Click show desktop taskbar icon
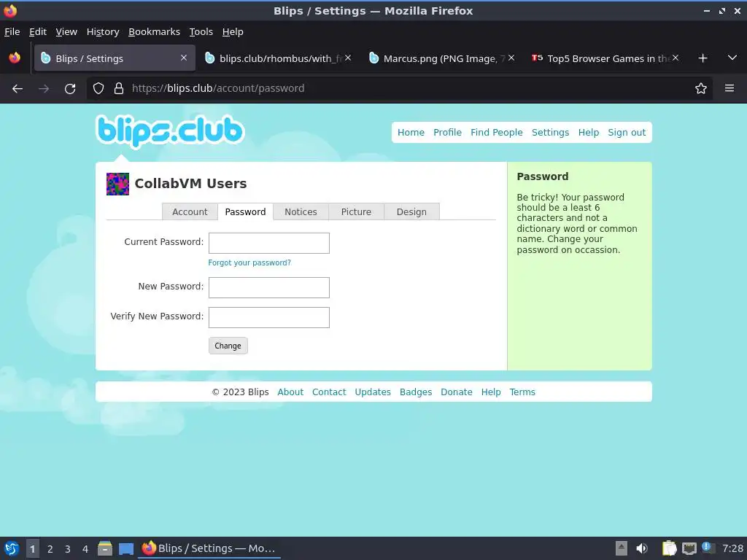 126,548
